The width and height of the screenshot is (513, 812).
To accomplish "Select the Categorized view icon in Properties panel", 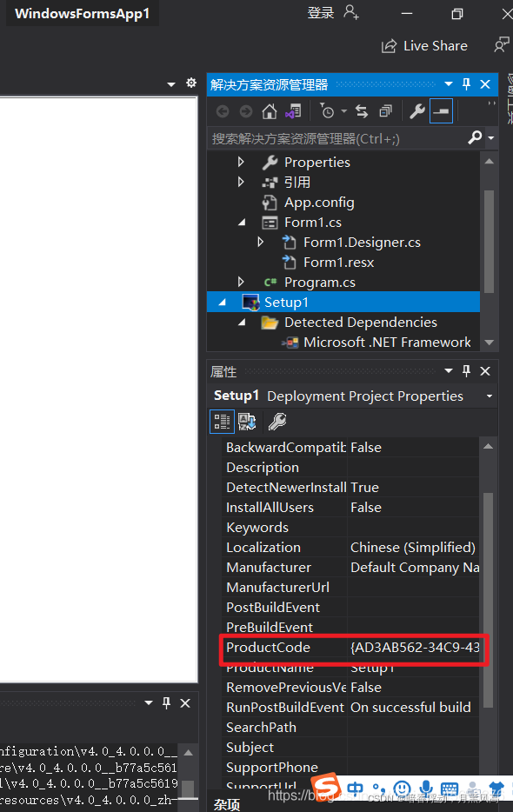I will [222, 422].
